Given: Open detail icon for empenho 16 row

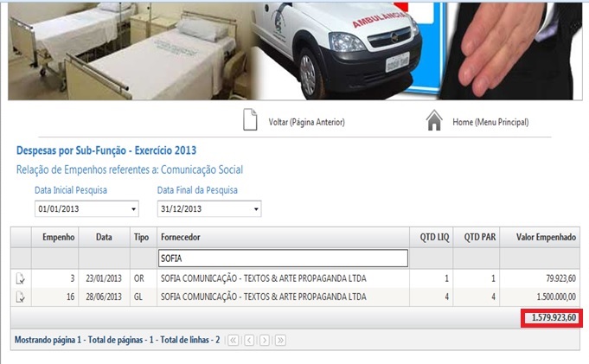Looking at the screenshot, I should (x=21, y=297).
